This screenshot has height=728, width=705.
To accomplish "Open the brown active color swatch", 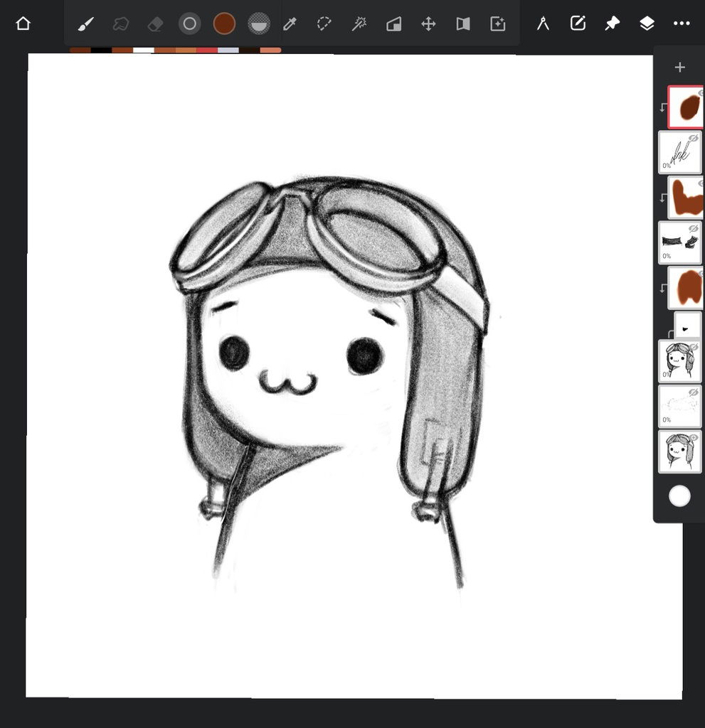I will click(224, 24).
